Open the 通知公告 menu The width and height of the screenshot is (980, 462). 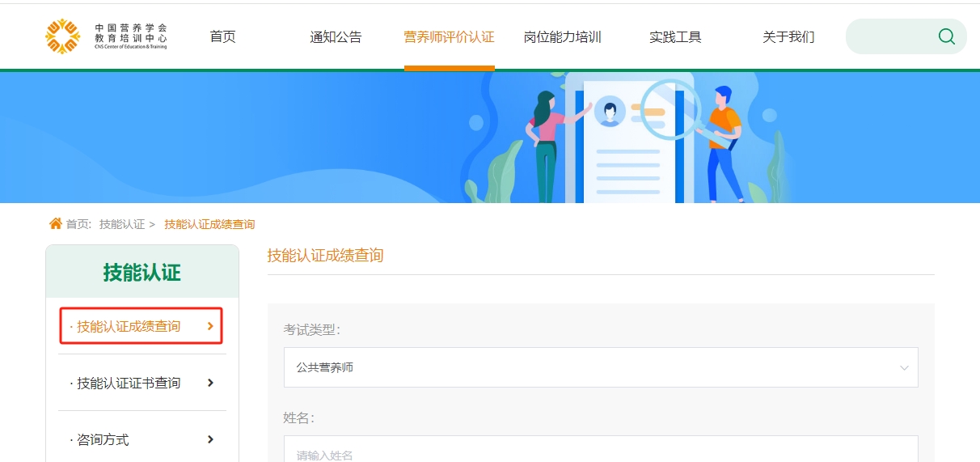[336, 36]
